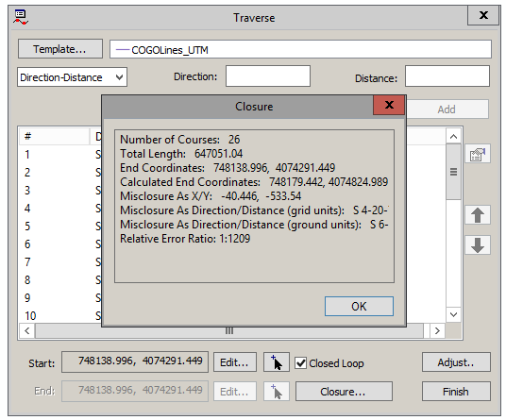Click the Add button
Image resolution: width=506 pixels, height=420 pixels.
click(x=447, y=109)
